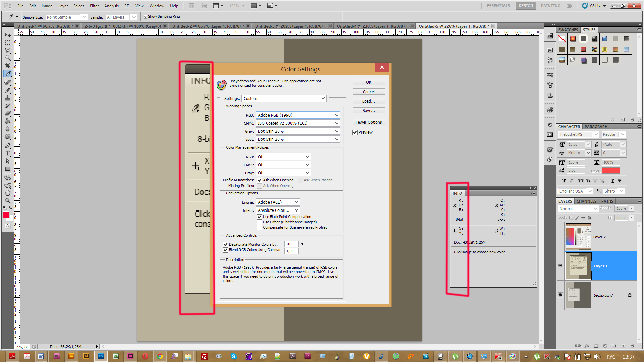Select the Path Selection tool

(x=8, y=161)
